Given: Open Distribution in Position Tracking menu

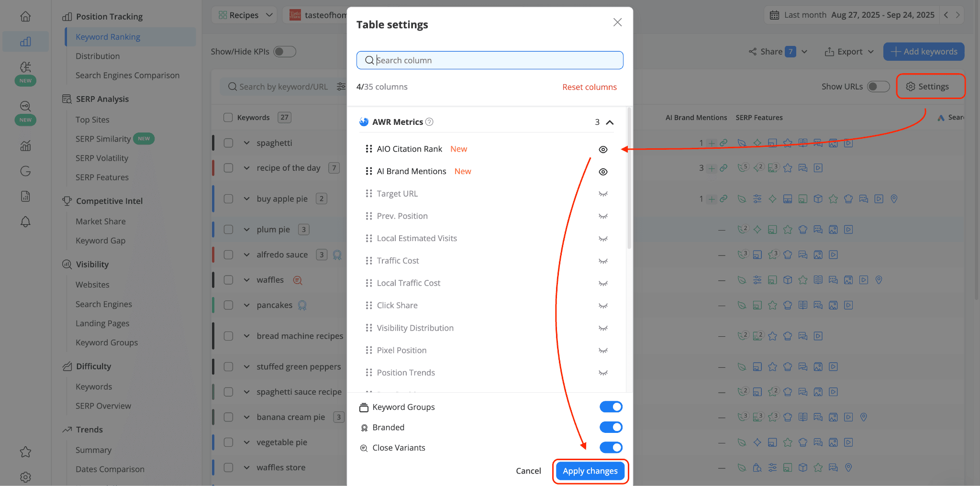Looking at the screenshot, I should (98, 56).
